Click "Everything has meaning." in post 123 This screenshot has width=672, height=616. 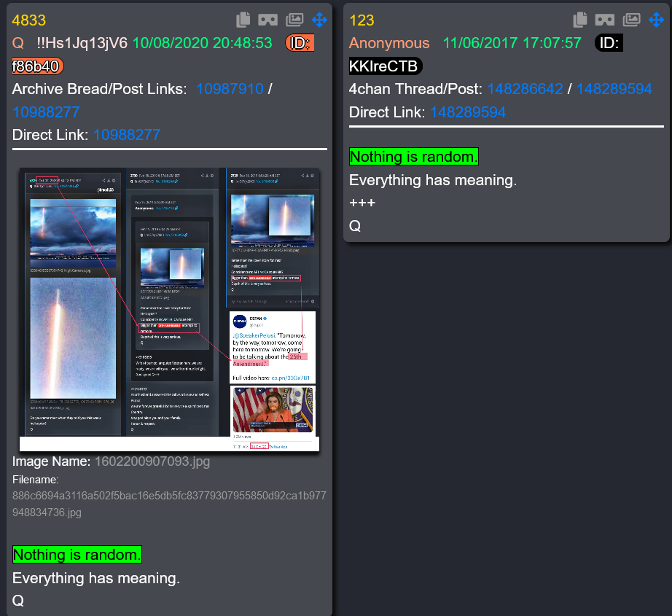[x=433, y=180]
